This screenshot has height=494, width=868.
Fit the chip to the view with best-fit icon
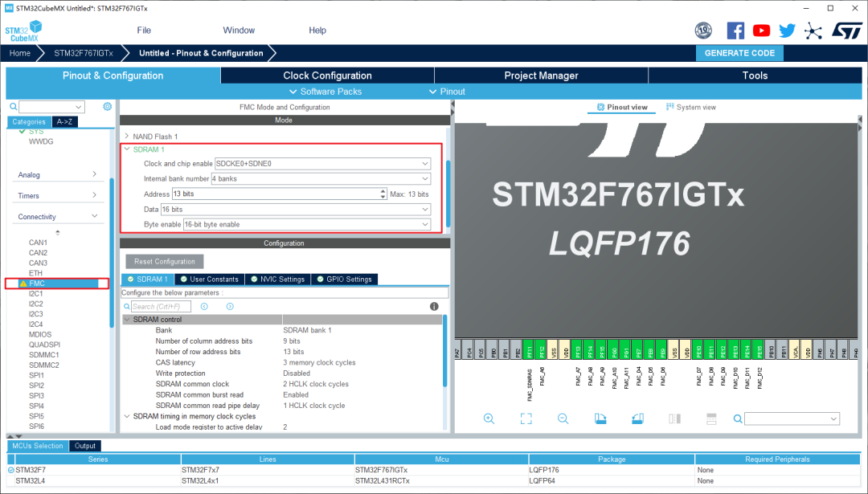526,418
